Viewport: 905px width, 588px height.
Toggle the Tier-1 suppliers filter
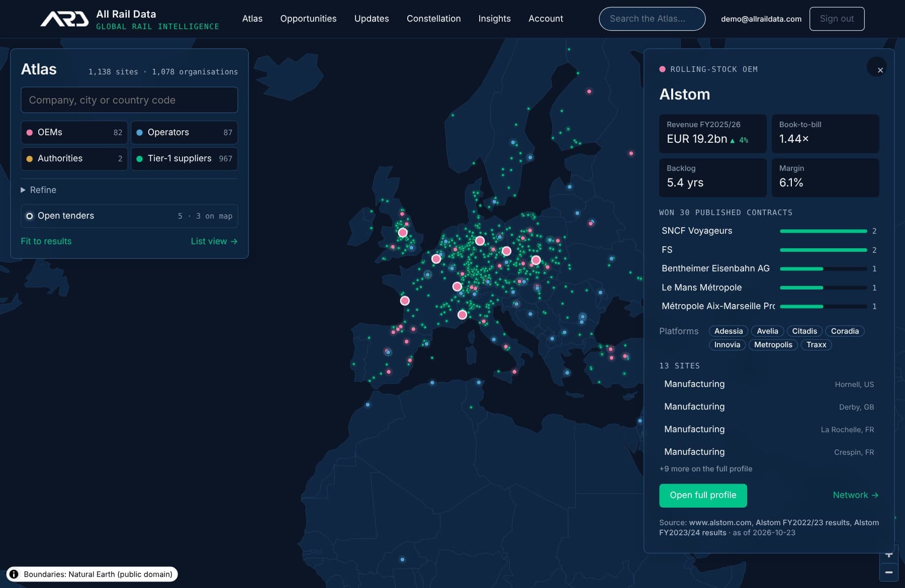185,158
